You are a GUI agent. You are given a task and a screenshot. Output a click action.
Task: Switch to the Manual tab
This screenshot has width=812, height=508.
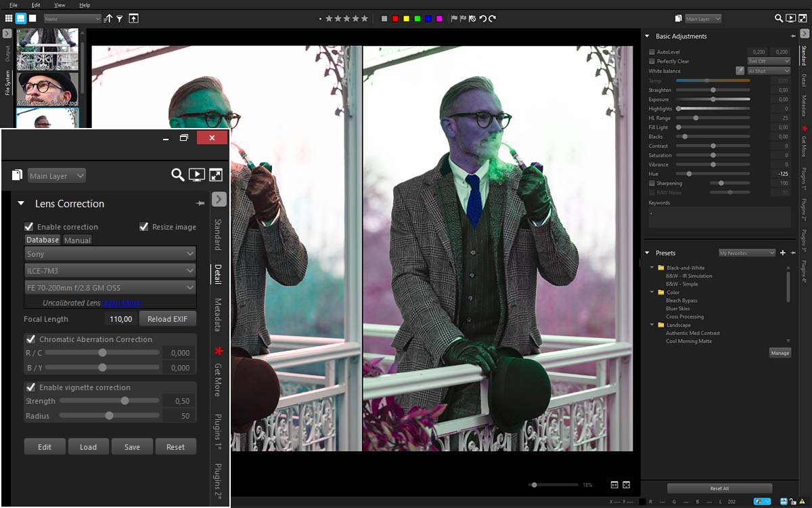click(77, 240)
